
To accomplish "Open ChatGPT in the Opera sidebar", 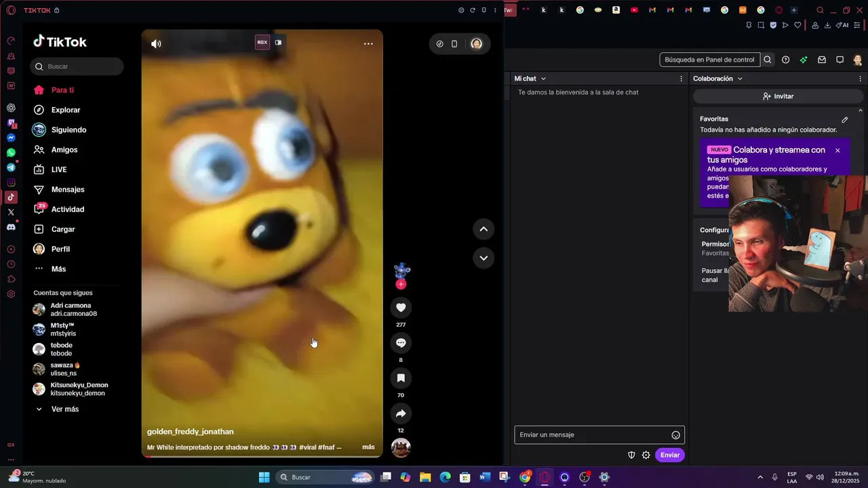I will (11, 108).
